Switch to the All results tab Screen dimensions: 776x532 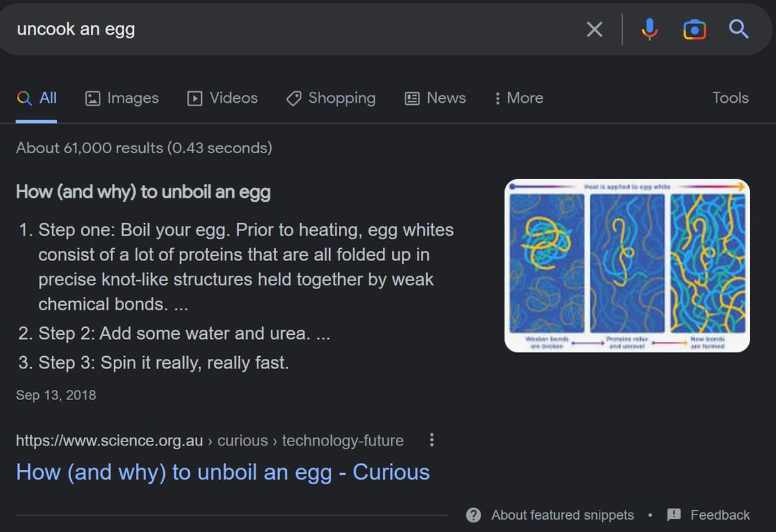pyautogui.click(x=37, y=98)
